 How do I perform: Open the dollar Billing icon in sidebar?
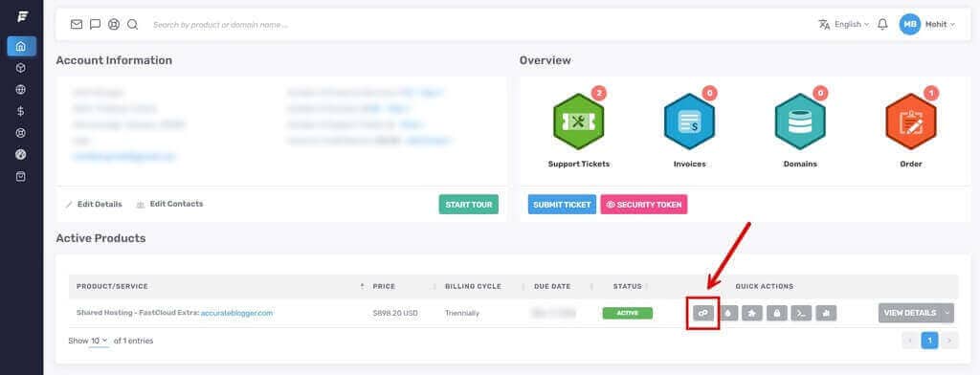[x=21, y=111]
